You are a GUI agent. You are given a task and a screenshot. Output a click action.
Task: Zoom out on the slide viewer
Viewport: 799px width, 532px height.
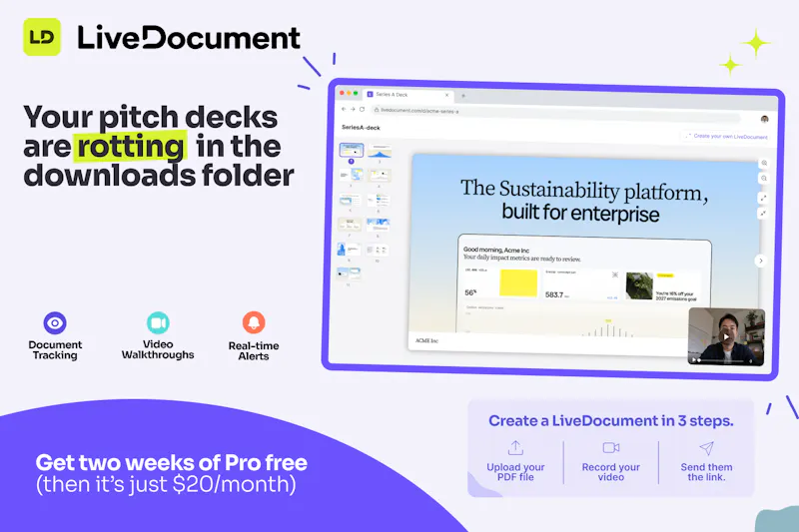pyautogui.click(x=764, y=179)
